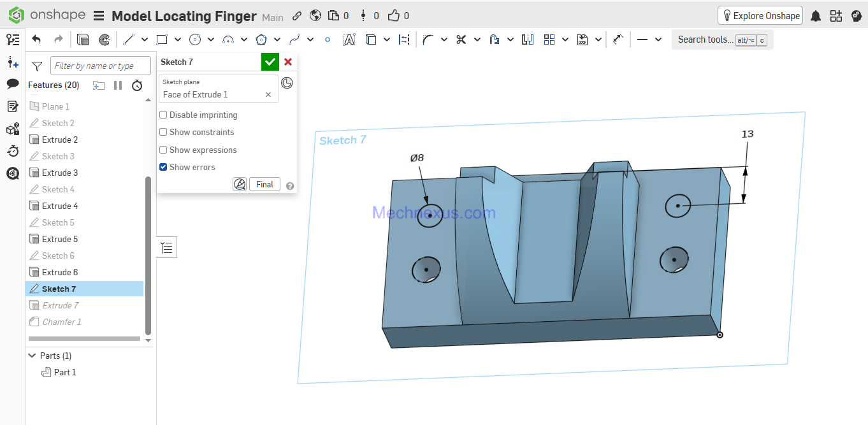
Task: Enable Disable imprinting checkbox
Action: (164, 115)
